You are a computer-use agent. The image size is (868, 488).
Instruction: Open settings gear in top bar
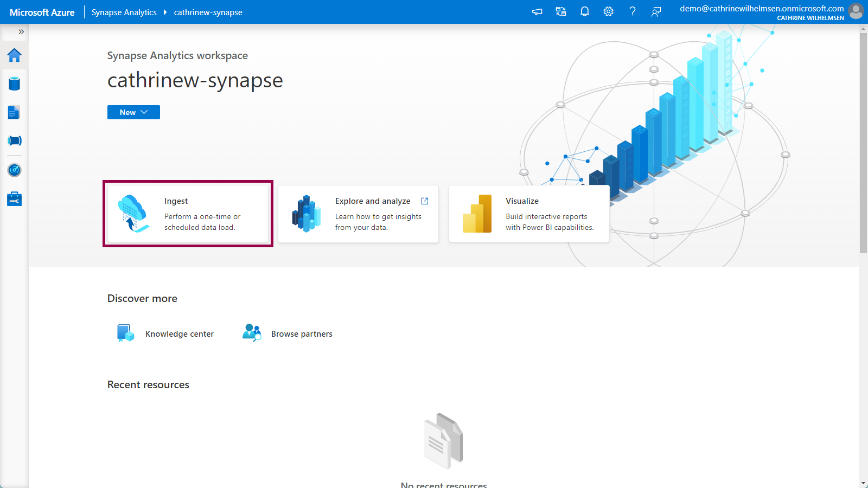609,12
